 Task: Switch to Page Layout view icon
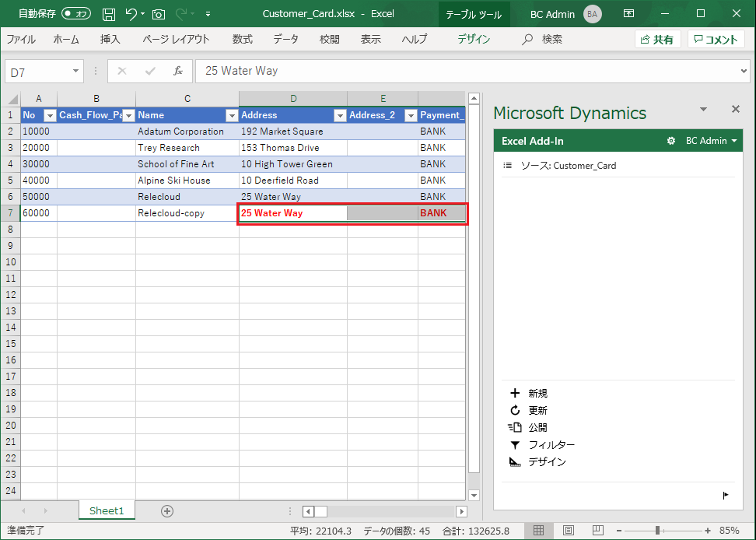click(569, 531)
